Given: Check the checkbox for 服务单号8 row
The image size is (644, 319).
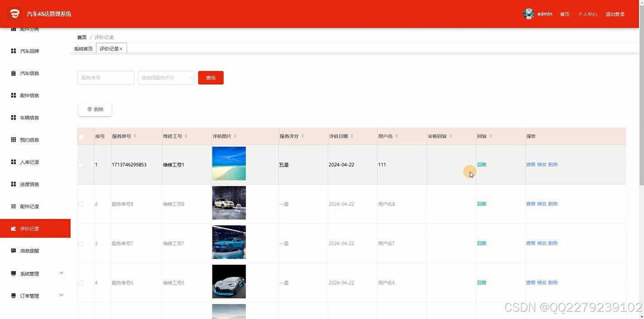Looking at the screenshot, I should (x=80, y=204).
